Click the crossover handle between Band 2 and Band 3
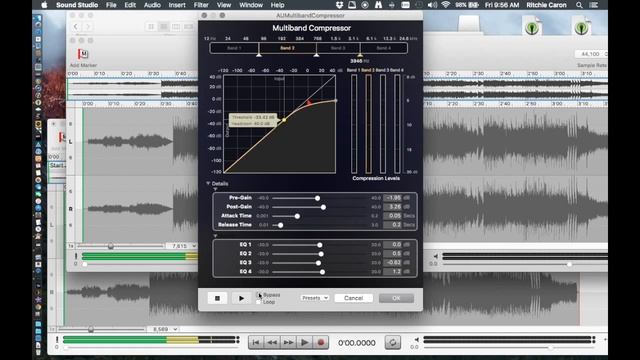Image resolution: width=640 pixels, height=360 pixels. coord(316,55)
